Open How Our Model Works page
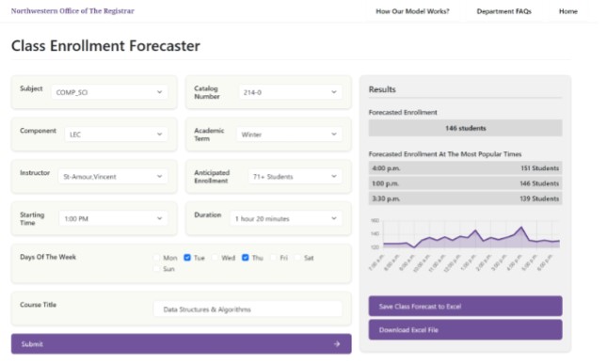Viewport: 607px width, 364px height. pyautogui.click(x=413, y=11)
